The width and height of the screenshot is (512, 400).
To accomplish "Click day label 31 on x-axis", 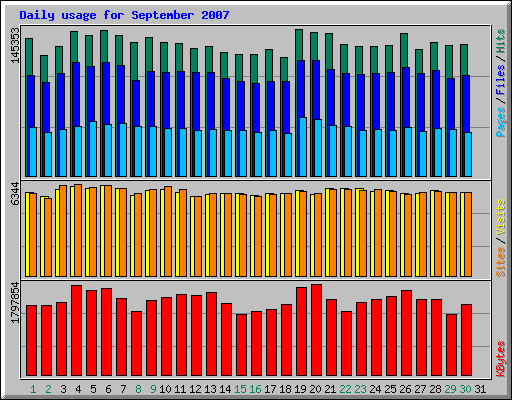I will (x=480, y=389).
